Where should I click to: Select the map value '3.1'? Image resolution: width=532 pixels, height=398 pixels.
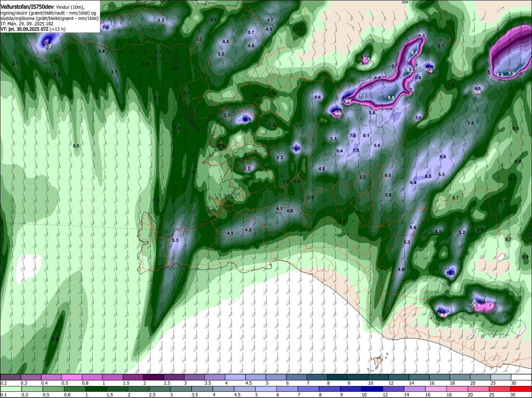(114, 72)
